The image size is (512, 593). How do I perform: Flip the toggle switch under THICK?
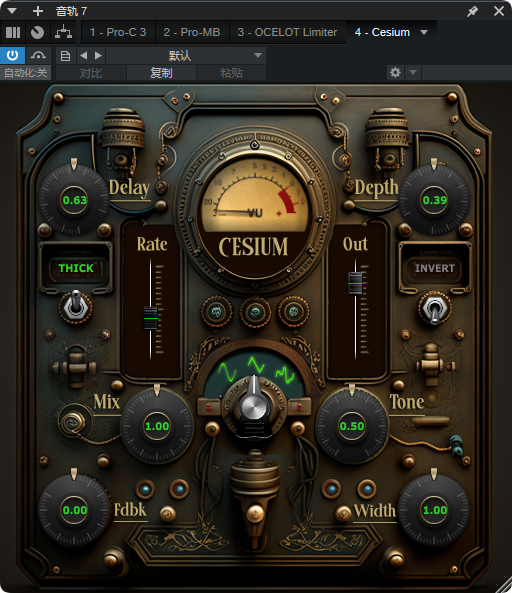tap(76, 306)
